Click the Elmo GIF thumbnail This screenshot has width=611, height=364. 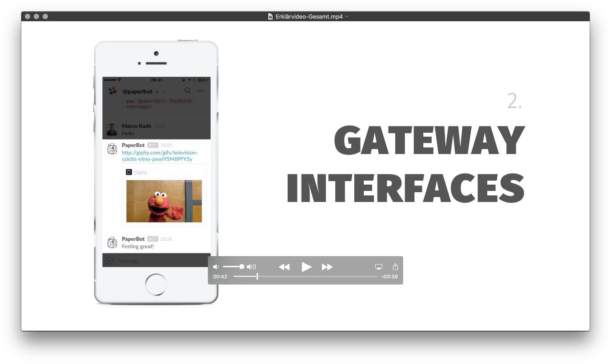click(164, 201)
